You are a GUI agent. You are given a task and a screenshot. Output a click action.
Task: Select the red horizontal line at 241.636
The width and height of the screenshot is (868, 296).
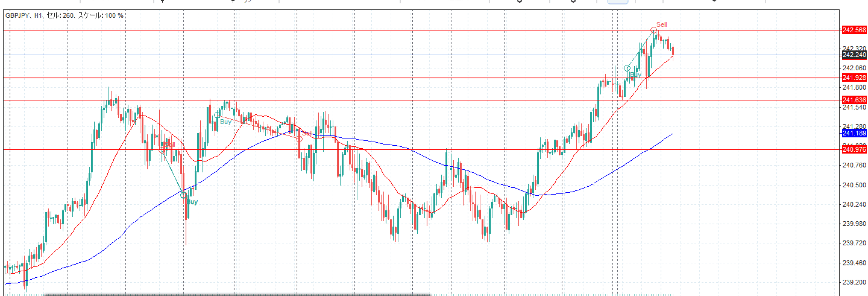click(x=407, y=100)
